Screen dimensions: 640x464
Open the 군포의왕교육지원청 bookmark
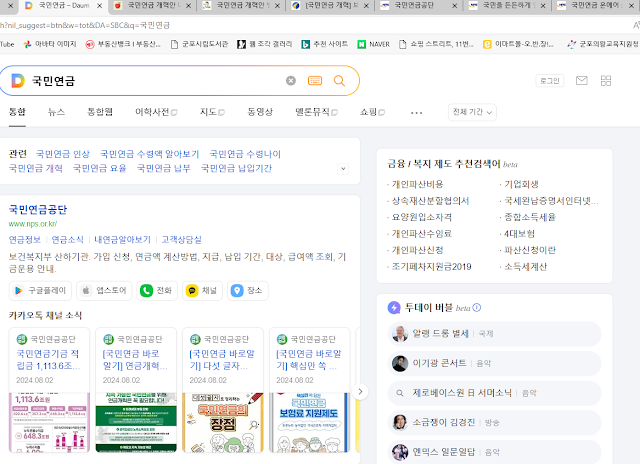pyautogui.click(x=603, y=44)
